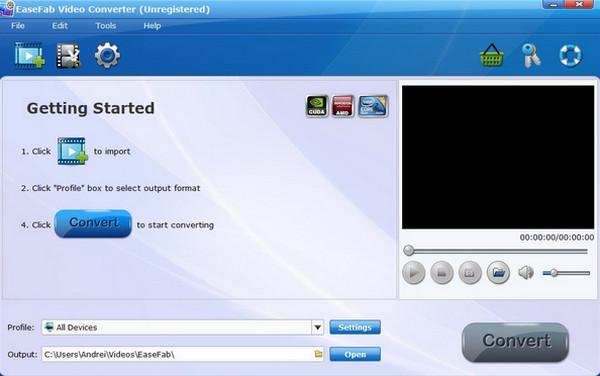Click the profile Settings button

355,327
